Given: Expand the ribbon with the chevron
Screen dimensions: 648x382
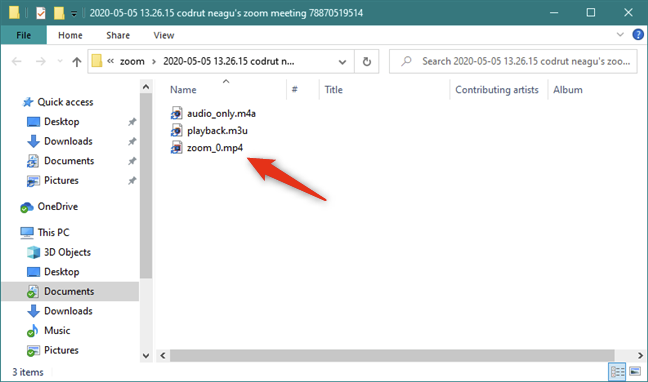Looking at the screenshot, I should pos(620,35).
